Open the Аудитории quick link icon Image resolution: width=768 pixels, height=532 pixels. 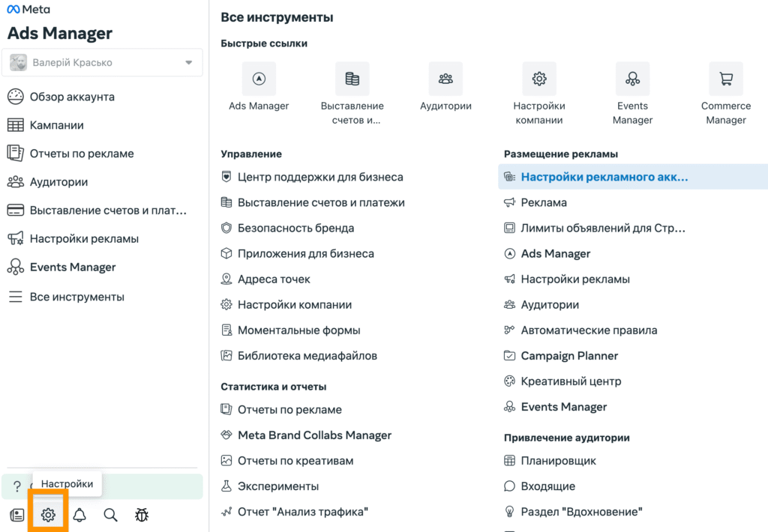point(445,79)
